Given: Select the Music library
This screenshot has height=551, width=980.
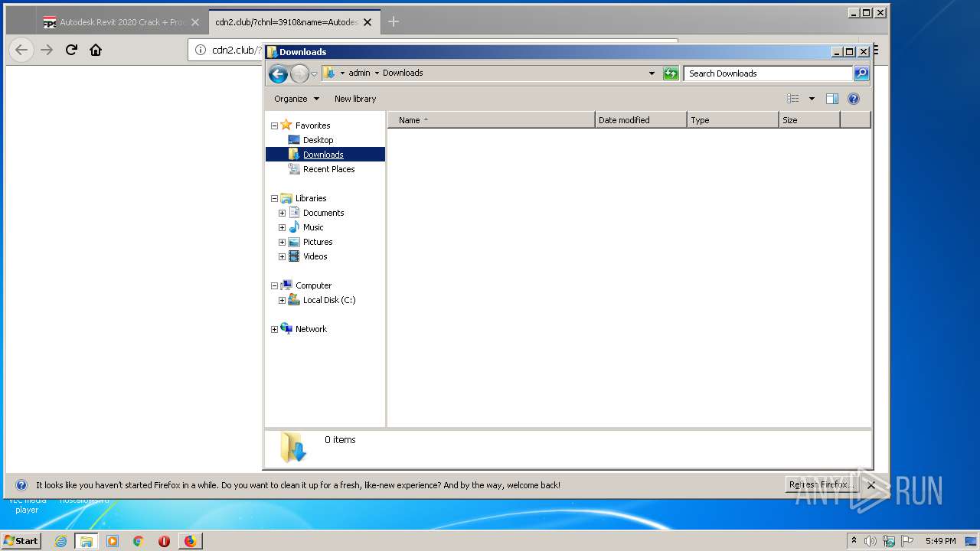Looking at the screenshot, I should click(x=313, y=227).
